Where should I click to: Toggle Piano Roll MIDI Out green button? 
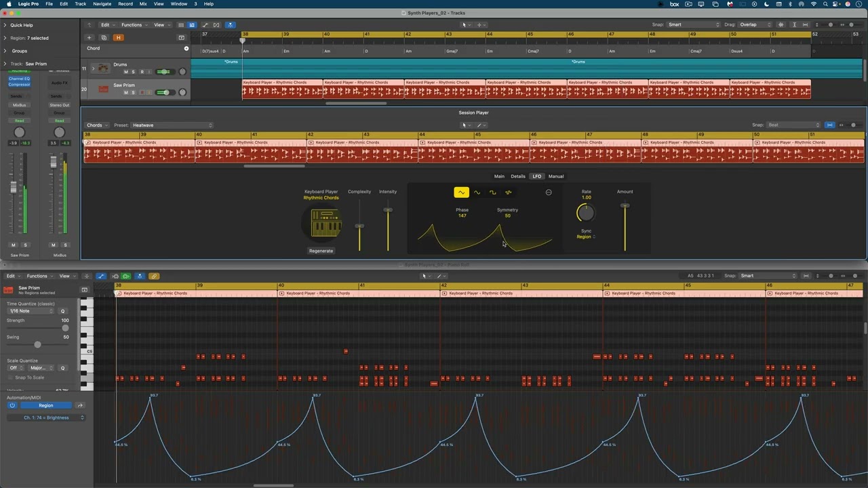(126, 276)
